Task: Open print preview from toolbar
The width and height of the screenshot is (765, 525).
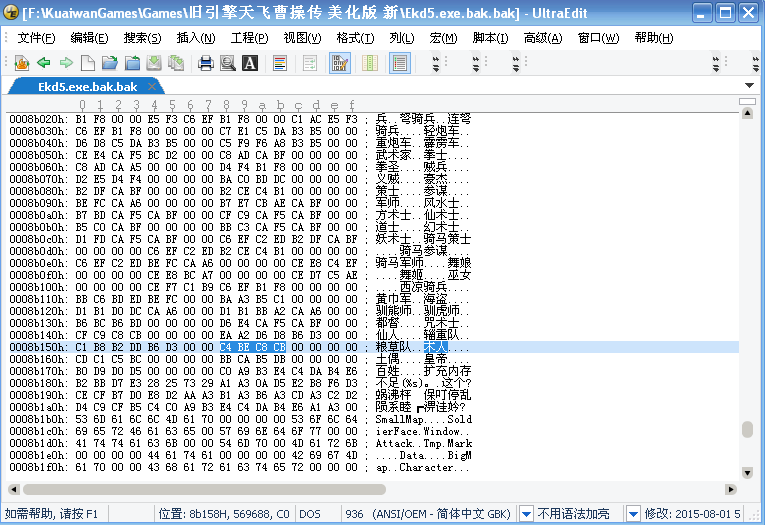Action: click(x=228, y=63)
